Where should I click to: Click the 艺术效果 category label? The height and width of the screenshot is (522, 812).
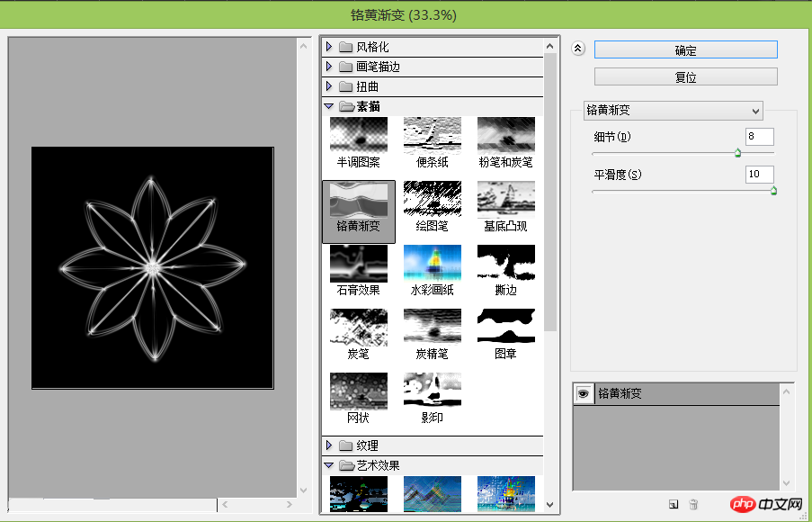click(378, 465)
